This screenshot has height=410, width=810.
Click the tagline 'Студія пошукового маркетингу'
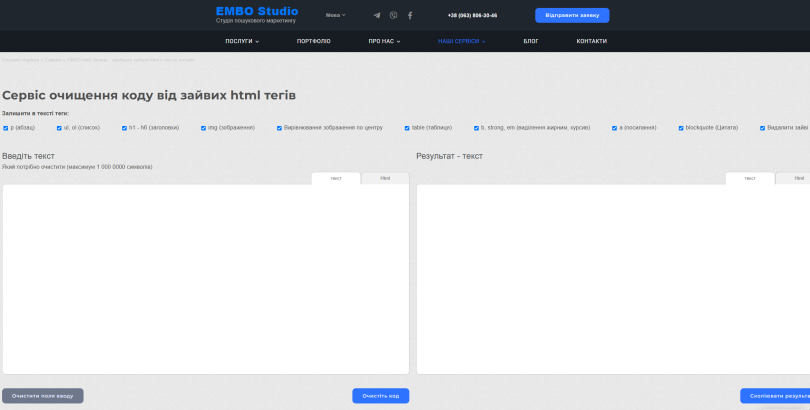click(x=256, y=21)
